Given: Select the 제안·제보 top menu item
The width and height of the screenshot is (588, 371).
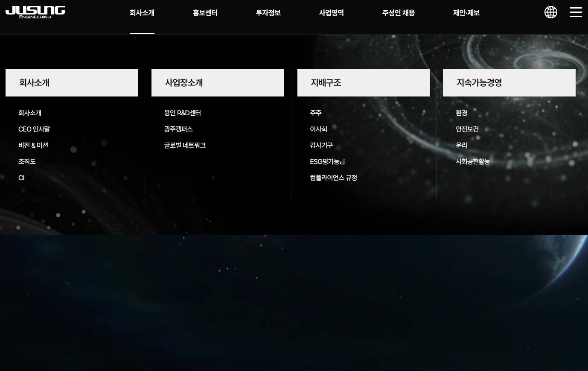Looking at the screenshot, I should (x=466, y=13).
